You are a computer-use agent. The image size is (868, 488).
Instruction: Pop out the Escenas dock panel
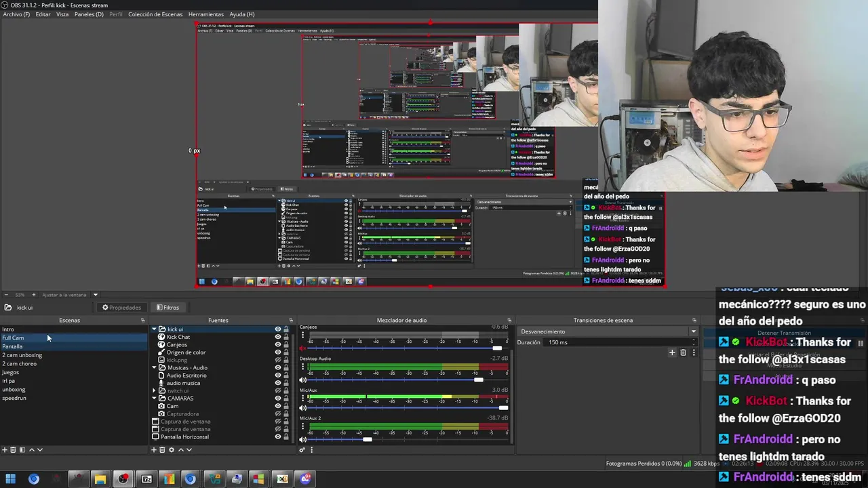click(x=142, y=321)
